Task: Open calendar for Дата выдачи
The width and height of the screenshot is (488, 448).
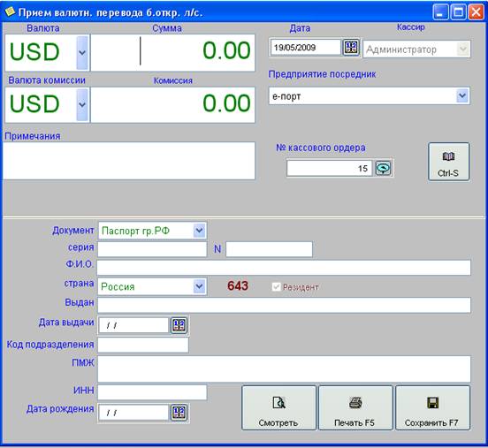Action: tap(179, 325)
